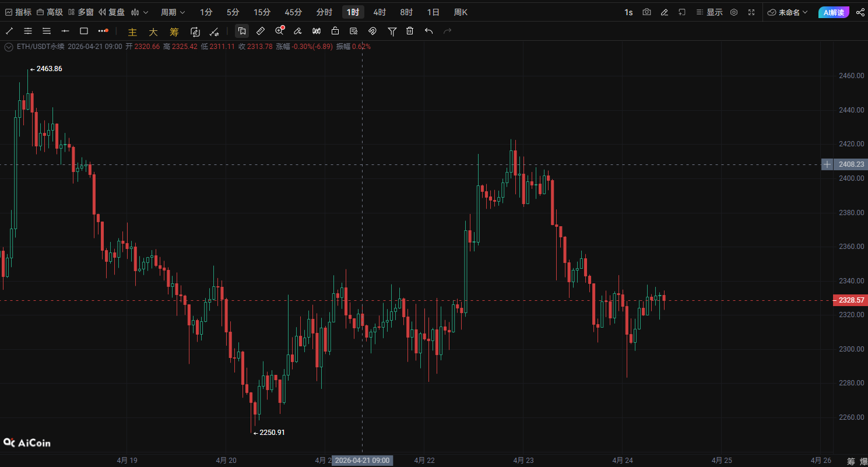Viewport: 868px width, 467px height.
Task: Toggle the lock drawings icon
Action: [335, 31]
